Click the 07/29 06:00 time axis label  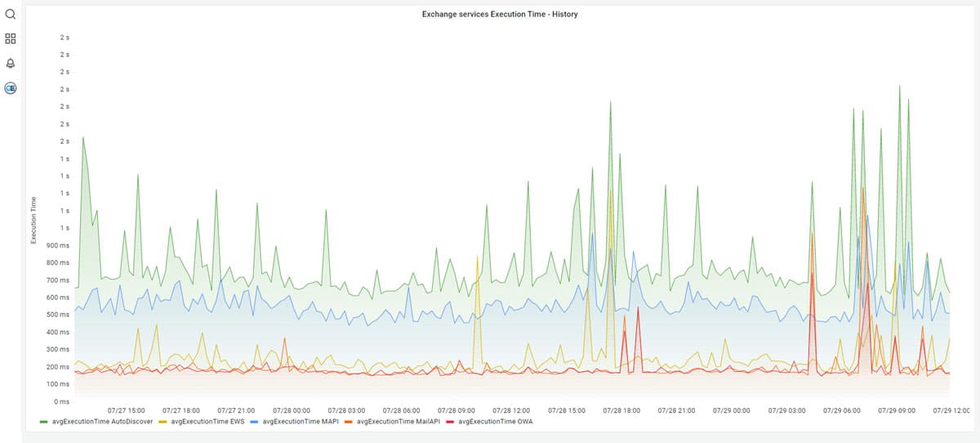point(842,410)
